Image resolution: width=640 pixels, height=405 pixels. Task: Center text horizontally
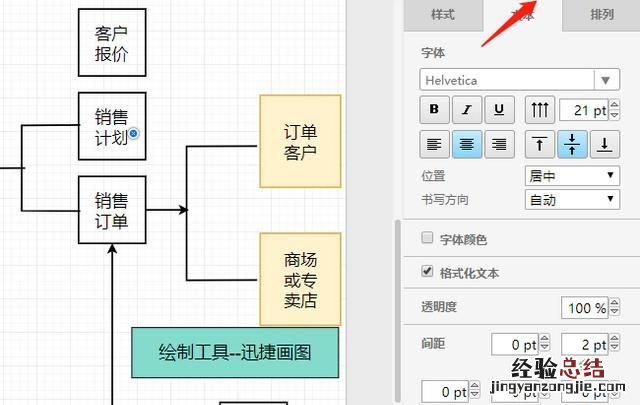click(x=467, y=145)
